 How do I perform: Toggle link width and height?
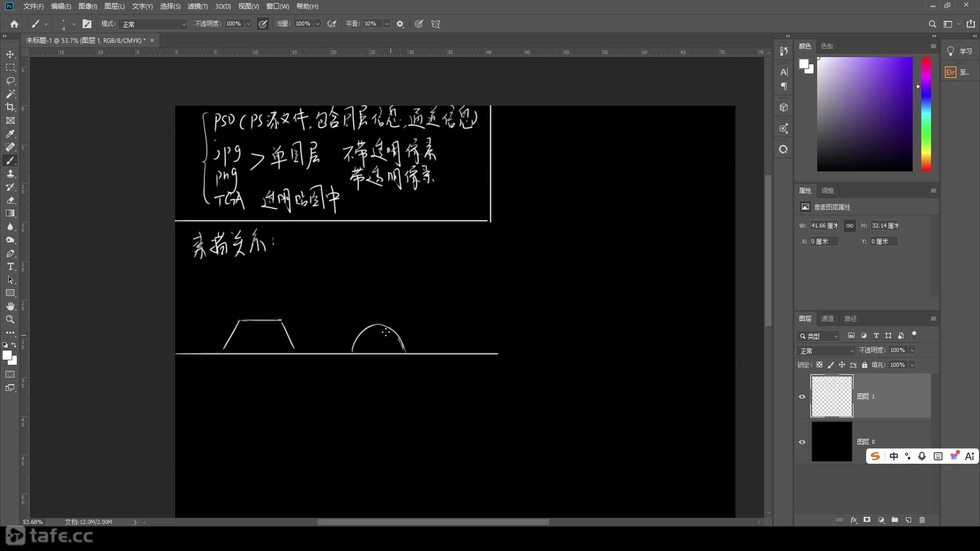(x=850, y=226)
